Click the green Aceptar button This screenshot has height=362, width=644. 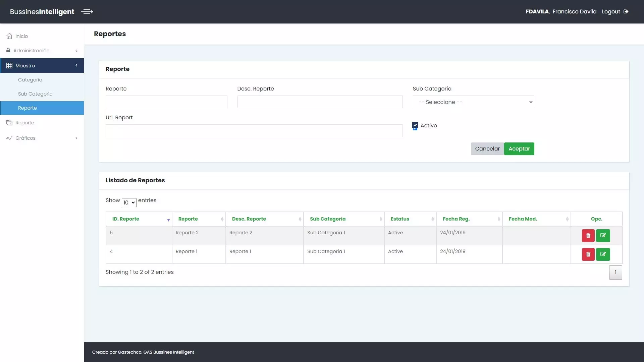519,149
